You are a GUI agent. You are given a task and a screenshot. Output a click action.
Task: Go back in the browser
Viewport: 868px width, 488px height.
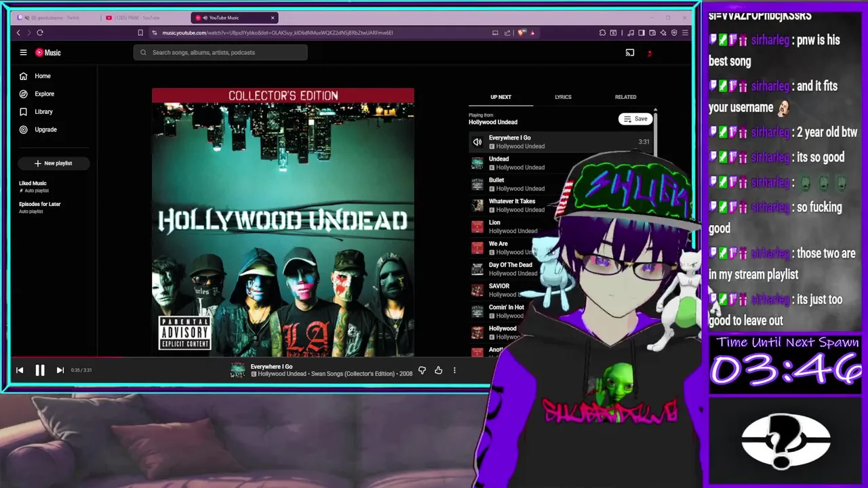18,33
